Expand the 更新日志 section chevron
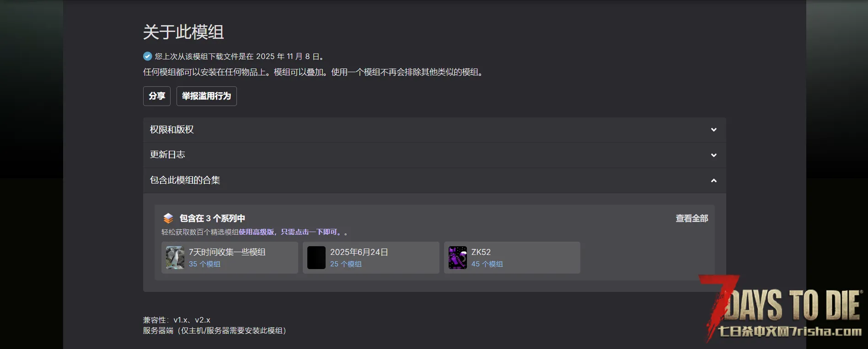The width and height of the screenshot is (868, 349). pos(713,155)
